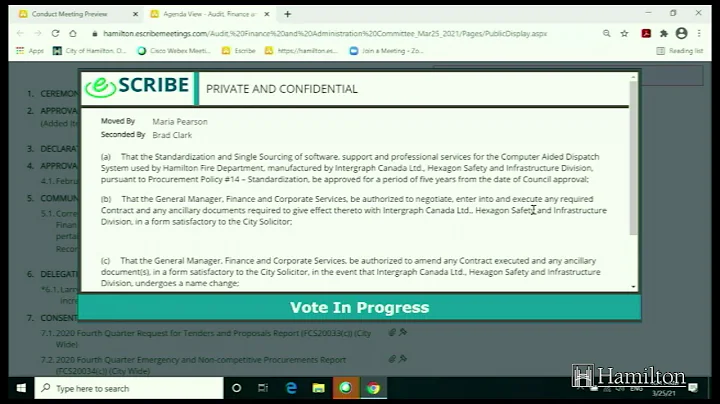This screenshot has width=720, height=404.
Task: Open the zoom magnifier in address bar
Action: click(607, 34)
